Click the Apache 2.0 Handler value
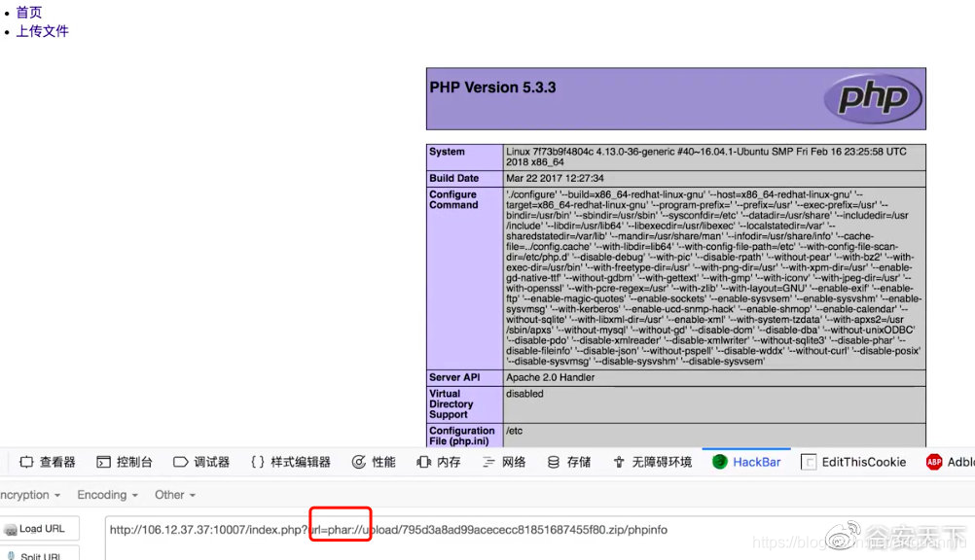This screenshot has width=975, height=560. click(x=550, y=377)
